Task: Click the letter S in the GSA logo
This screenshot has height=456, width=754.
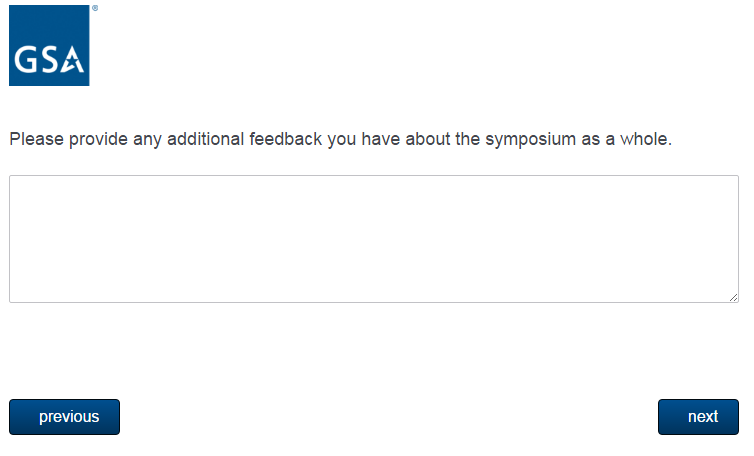Action: 49,61
